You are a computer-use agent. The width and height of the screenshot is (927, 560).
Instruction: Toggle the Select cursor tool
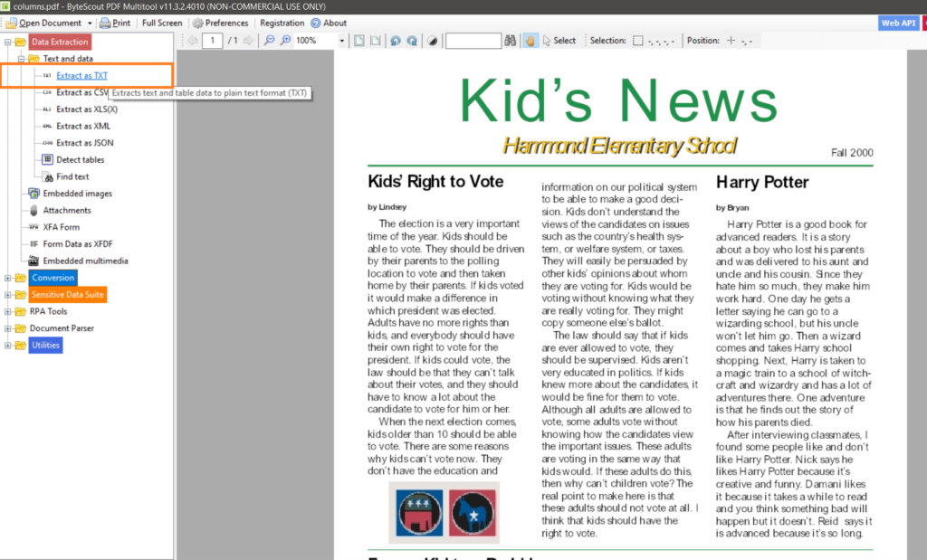point(559,41)
